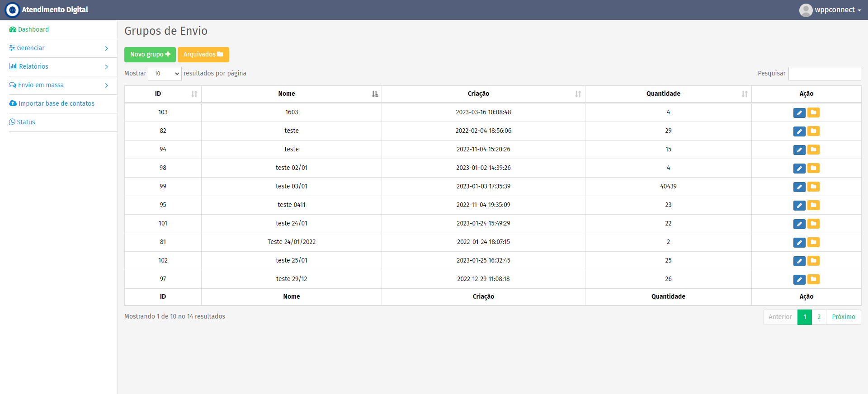The image size is (868, 394).
Task: Sort table by Criação column
Action: [x=483, y=94]
